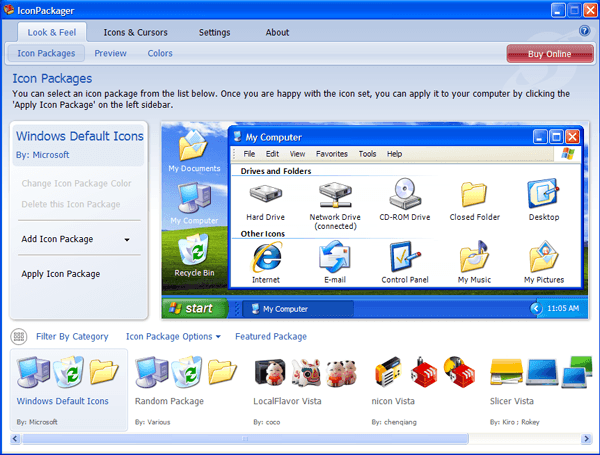Click the Buy Online button

pyautogui.click(x=550, y=54)
